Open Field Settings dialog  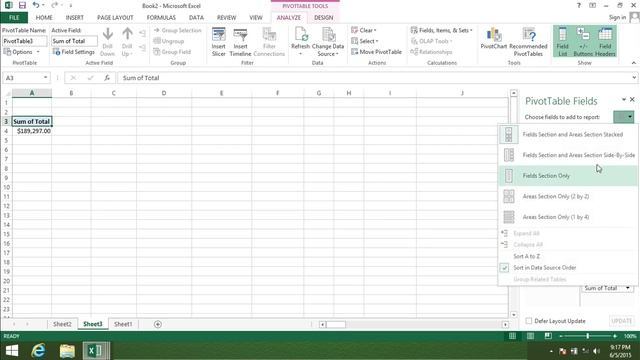pyautogui.click(x=74, y=52)
